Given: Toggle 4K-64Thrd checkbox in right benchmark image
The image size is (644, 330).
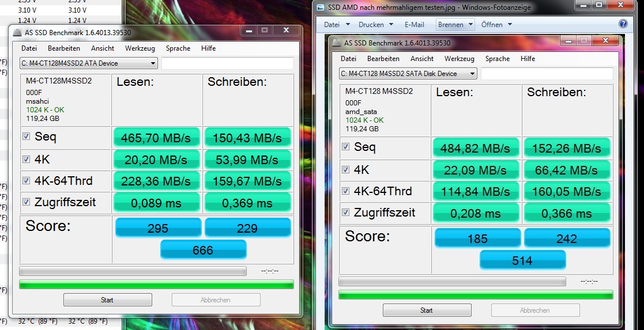Looking at the screenshot, I should pyautogui.click(x=345, y=191).
